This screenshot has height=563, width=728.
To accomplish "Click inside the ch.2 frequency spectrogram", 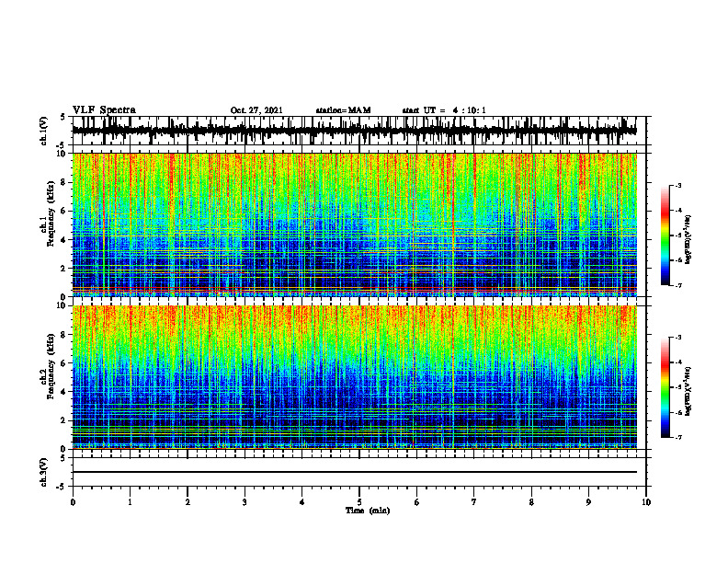I will [354, 377].
